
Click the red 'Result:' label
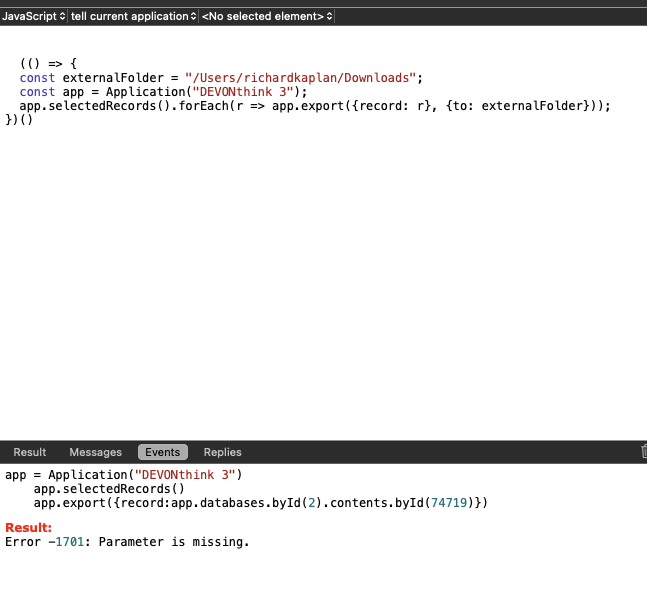point(28,528)
